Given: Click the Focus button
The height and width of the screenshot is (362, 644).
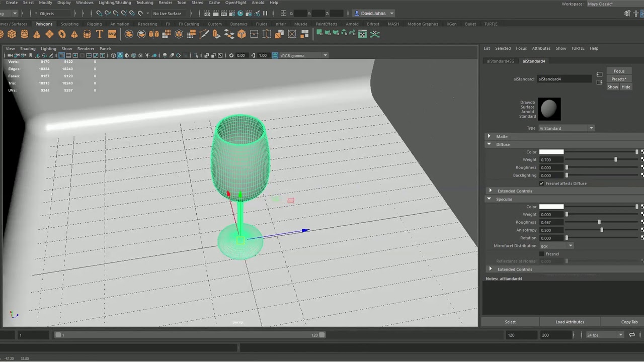Looking at the screenshot, I should click(x=619, y=71).
